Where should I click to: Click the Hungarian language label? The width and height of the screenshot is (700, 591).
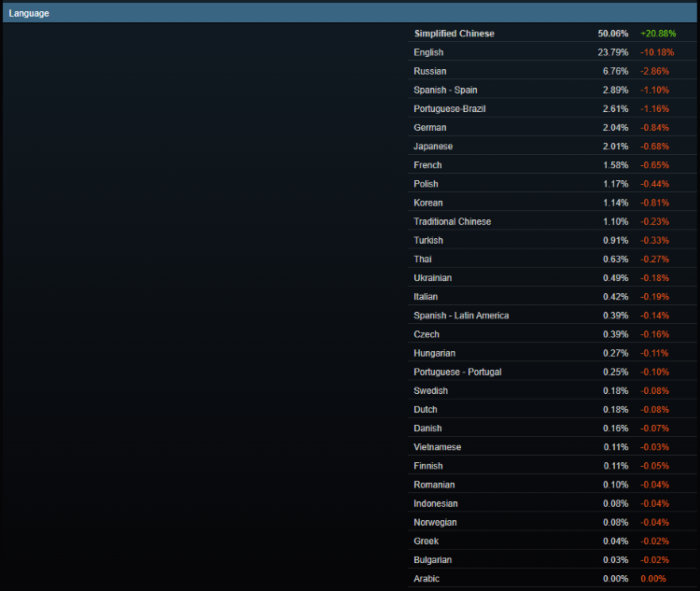[434, 353]
